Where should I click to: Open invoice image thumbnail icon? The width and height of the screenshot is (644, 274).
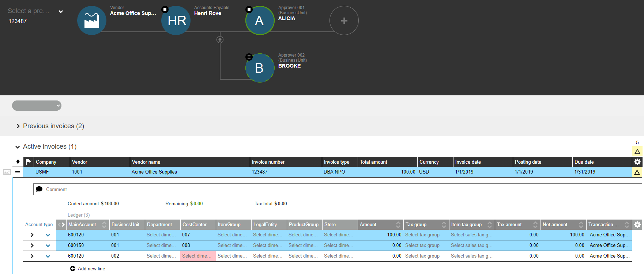click(7, 172)
